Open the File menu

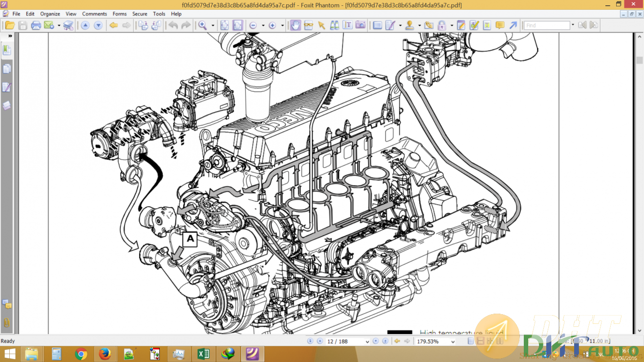[x=16, y=14]
